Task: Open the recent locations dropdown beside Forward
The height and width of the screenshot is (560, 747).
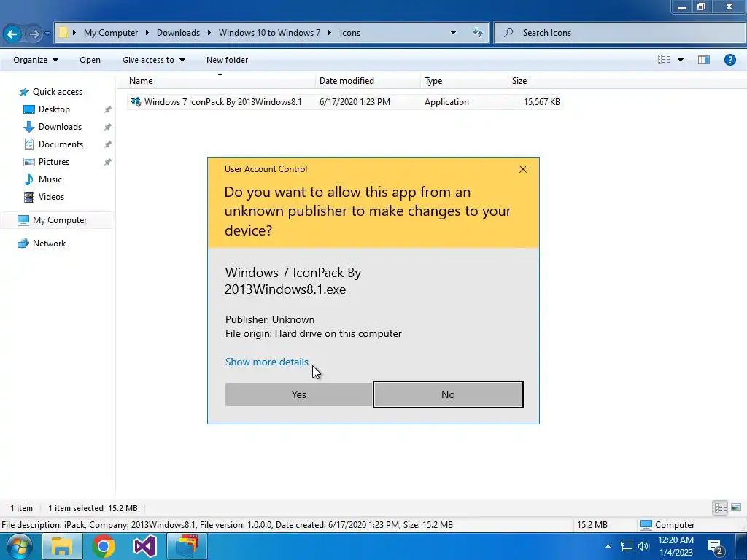Action: [47, 34]
